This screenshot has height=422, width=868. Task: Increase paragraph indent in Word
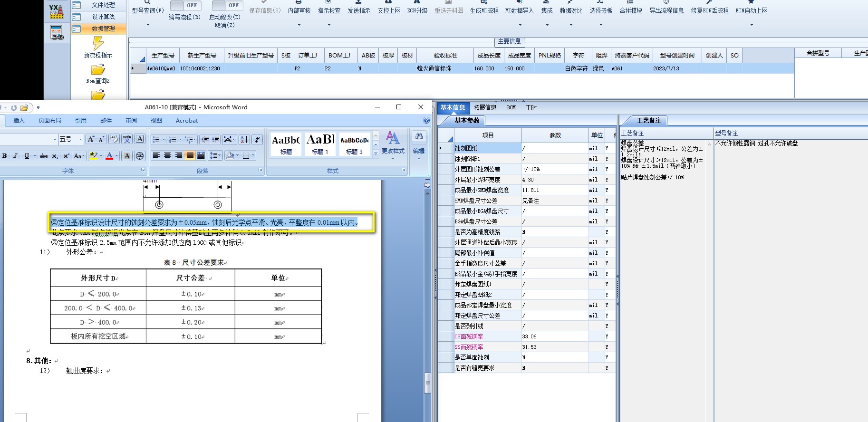coord(216,139)
